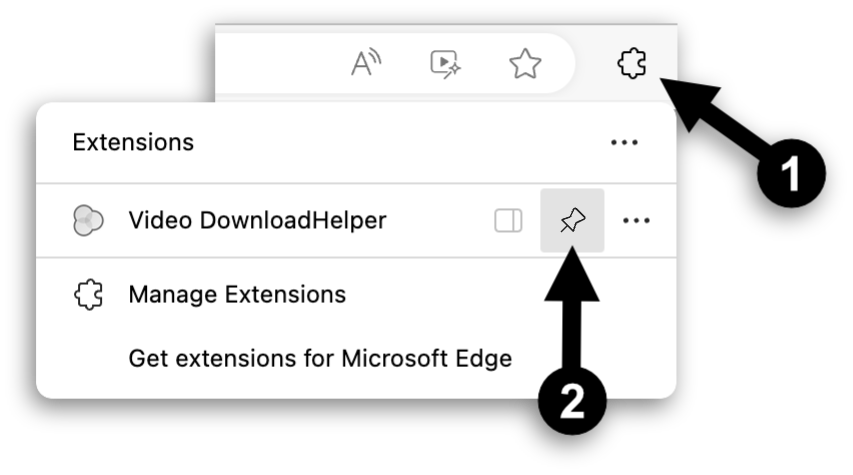This screenshot has height=475, width=853.
Task: Click the circled number 2 marker
Action: 571,400
